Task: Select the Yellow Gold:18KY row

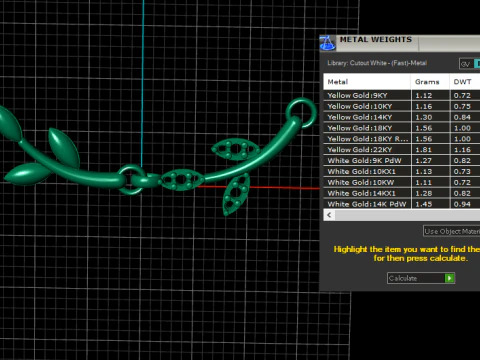Action: click(402, 128)
